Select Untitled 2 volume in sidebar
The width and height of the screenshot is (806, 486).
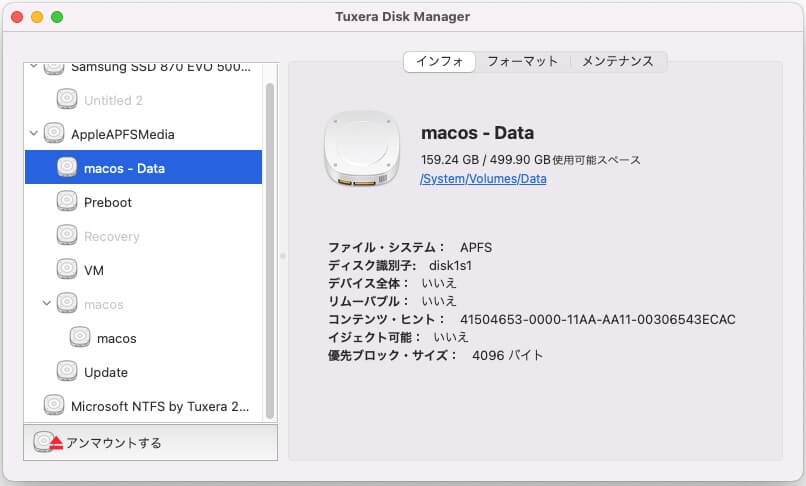pos(143,100)
